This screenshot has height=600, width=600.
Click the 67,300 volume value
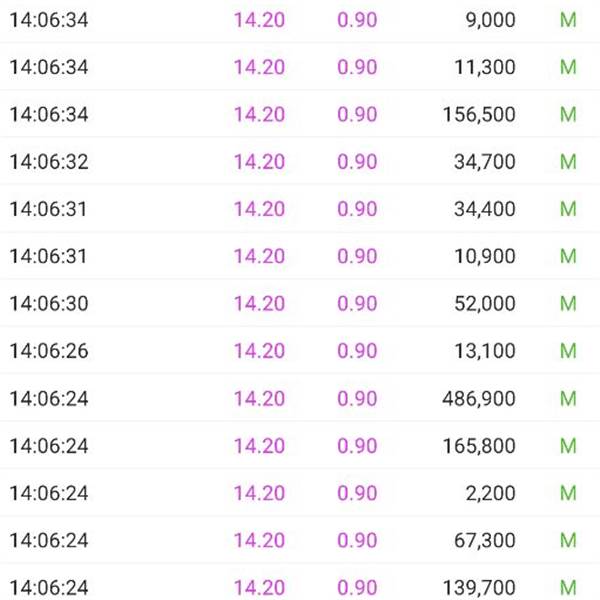click(x=485, y=541)
